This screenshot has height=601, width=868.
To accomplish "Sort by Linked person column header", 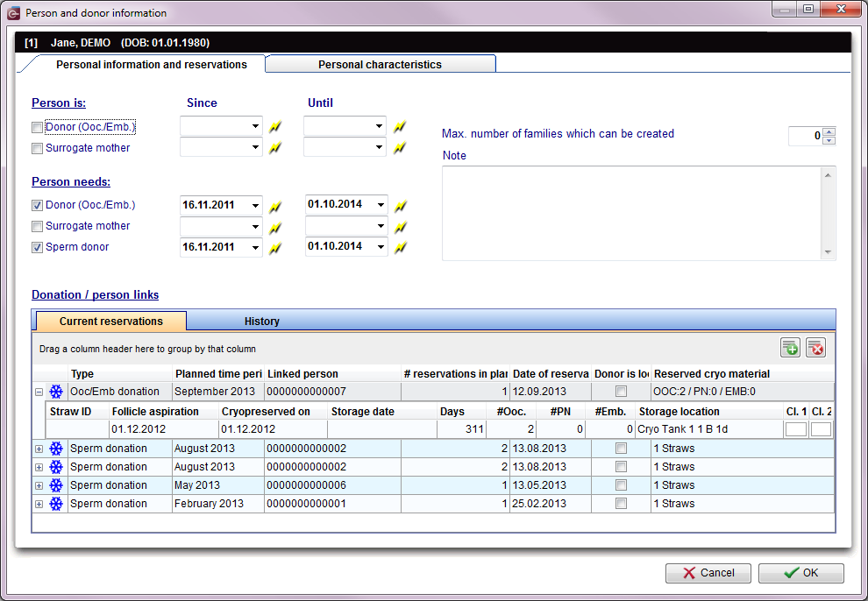I will pos(332,374).
